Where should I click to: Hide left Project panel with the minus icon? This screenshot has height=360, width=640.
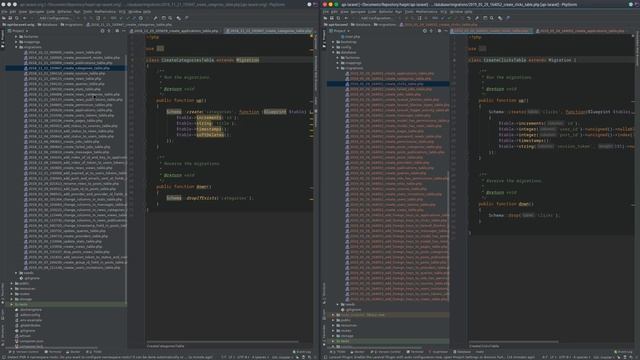[124, 31]
